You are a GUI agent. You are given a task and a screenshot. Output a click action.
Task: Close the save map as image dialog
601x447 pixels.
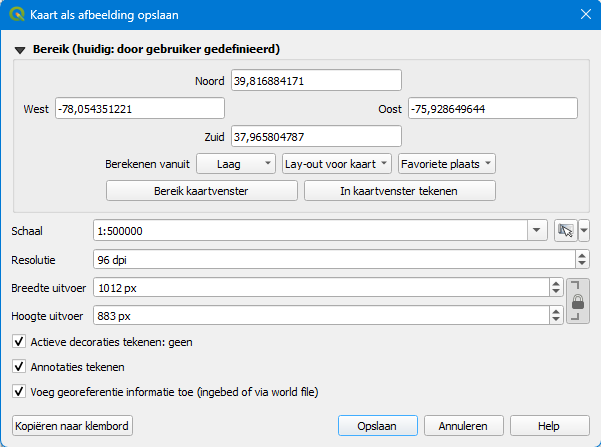point(585,13)
